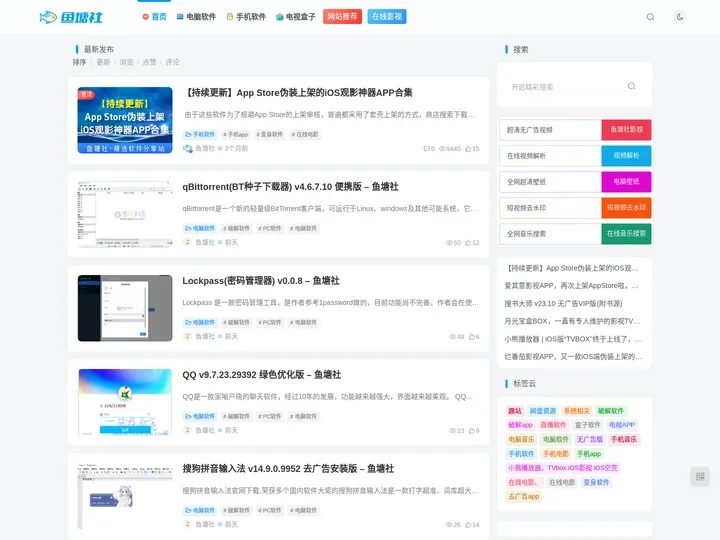Click #在线电影 tag on first post
The width and height of the screenshot is (720, 540).
[x=305, y=135]
